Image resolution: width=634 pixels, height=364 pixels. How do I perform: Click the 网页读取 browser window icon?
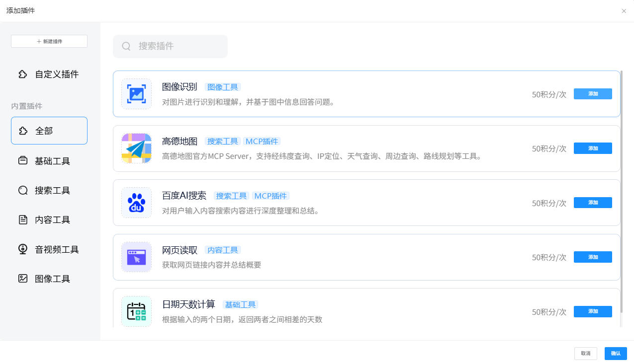[x=136, y=257]
